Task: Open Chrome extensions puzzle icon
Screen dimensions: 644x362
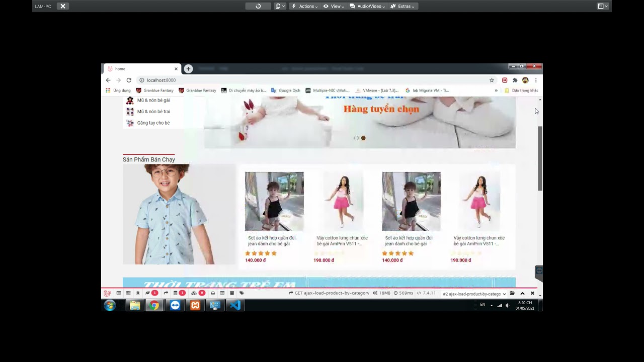Action: coord(515,80)
